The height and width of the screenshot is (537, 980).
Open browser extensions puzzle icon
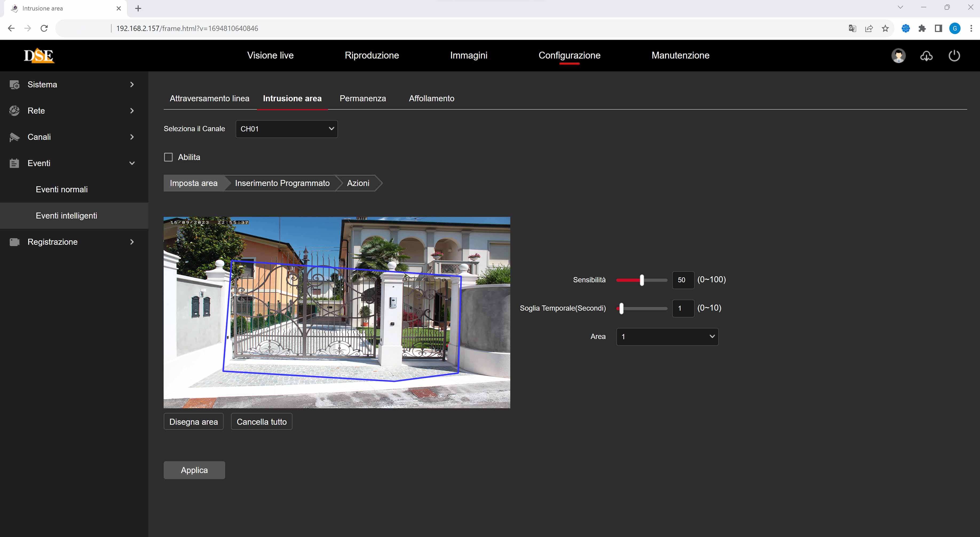pyautogui.click(x=922, y=29)
